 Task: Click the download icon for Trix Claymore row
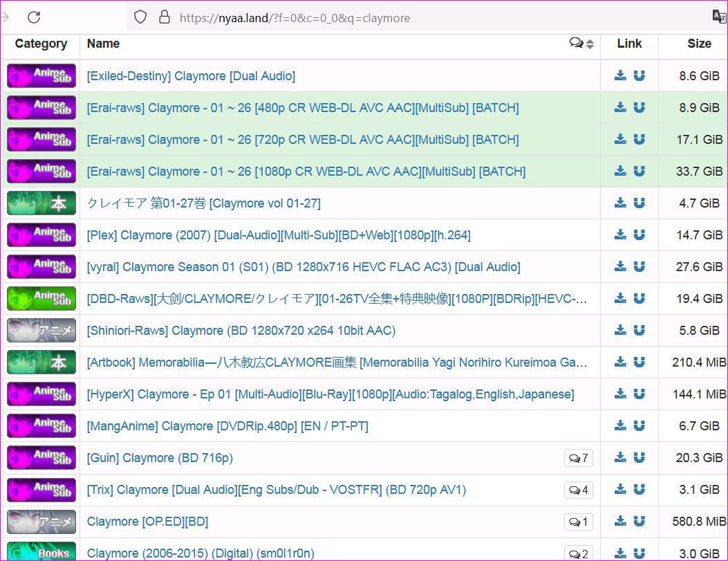click(620, 489)
